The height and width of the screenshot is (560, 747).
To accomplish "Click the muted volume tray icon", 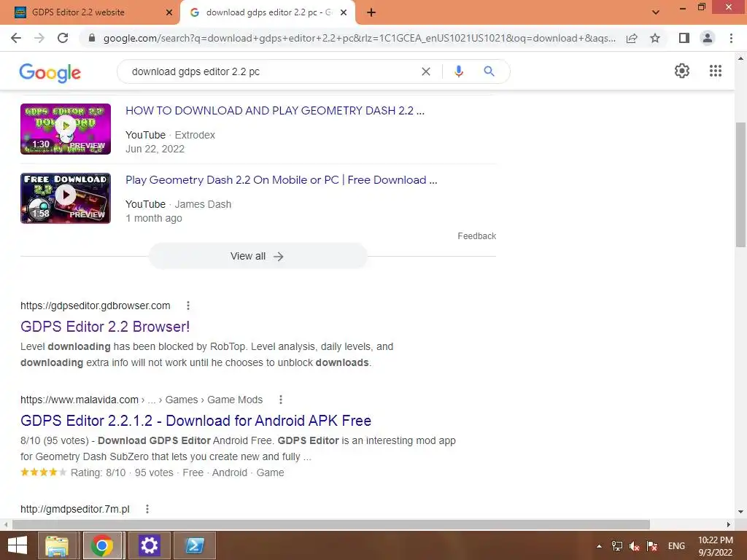I will tap(634, 546).
